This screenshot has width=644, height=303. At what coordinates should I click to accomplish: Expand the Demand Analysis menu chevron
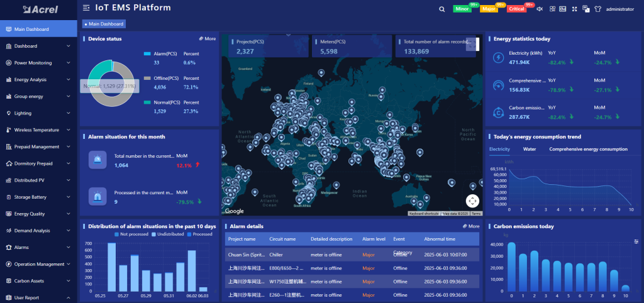(68, 231)
